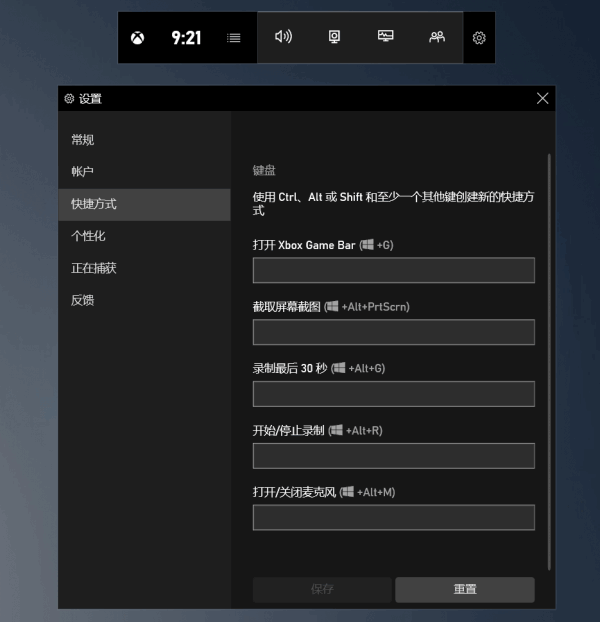The image size is (600, 622).
Task: Close the 设置 window
Action: (x=542, y=98)
